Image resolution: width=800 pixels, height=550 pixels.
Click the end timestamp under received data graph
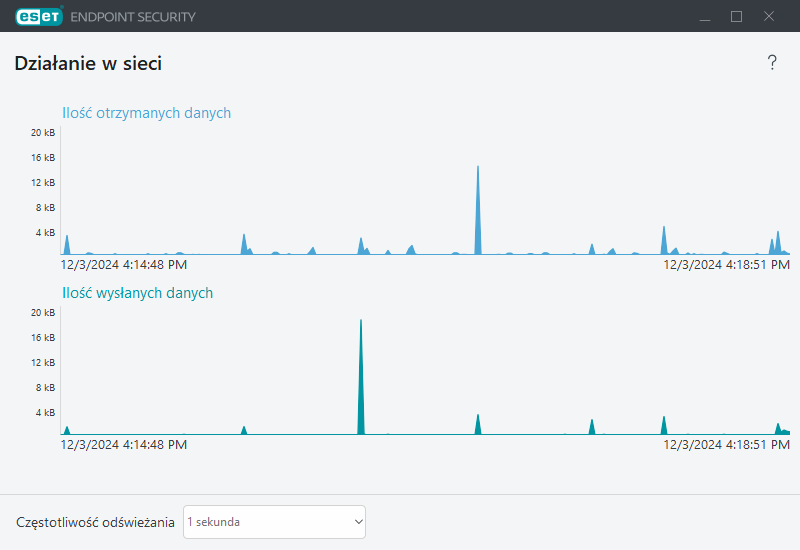[727, 265]
